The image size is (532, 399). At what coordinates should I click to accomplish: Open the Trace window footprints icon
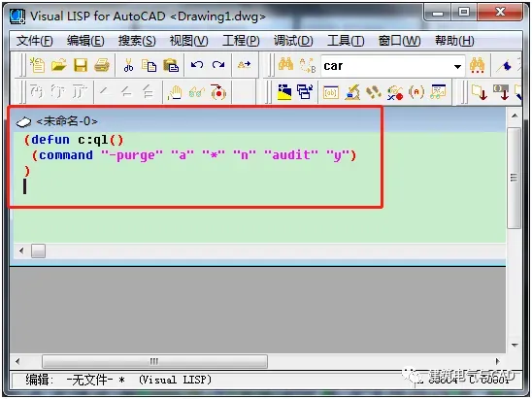pyautogui.click(x=374, y=92)
